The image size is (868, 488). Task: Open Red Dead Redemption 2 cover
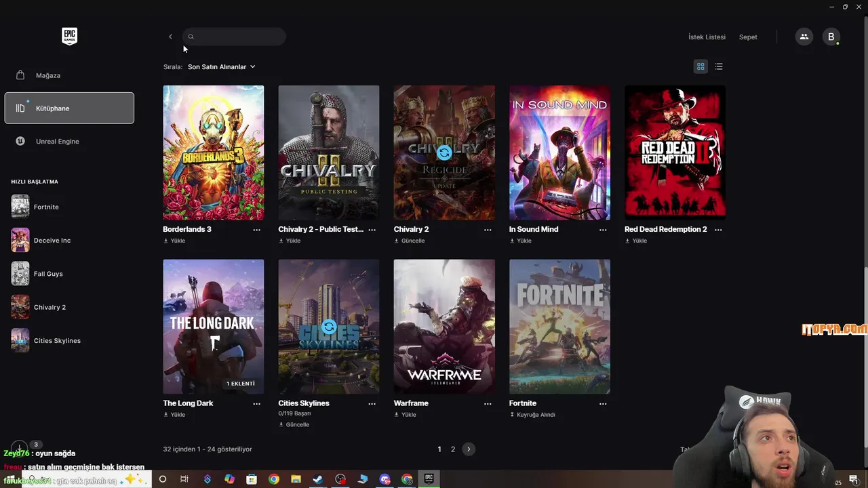coord(675,152)
